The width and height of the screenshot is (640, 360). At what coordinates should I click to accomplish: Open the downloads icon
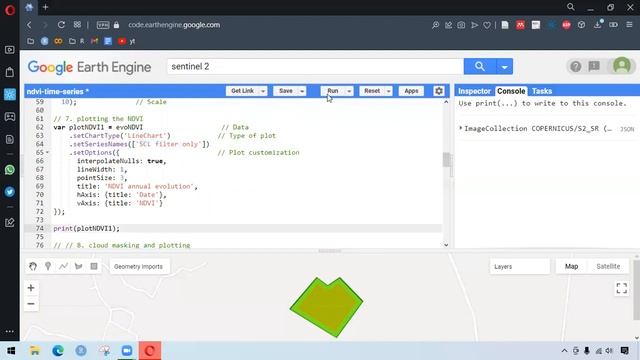click(598, 24)
